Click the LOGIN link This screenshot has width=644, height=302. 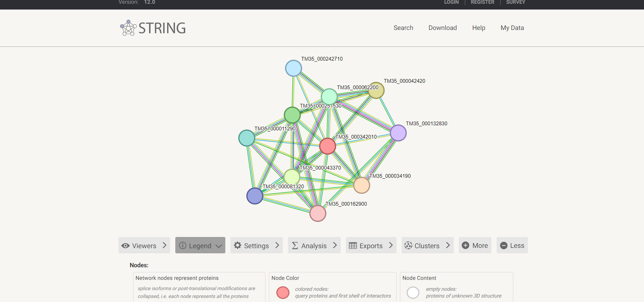[451, 2]
